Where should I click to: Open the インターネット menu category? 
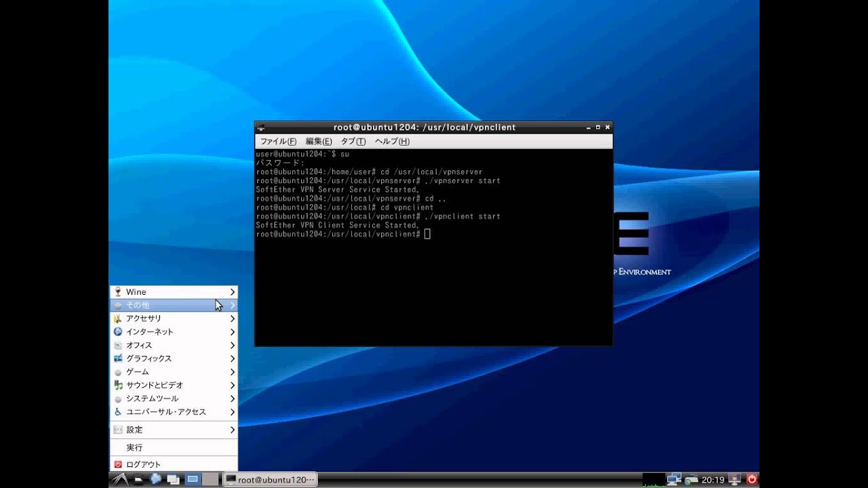pyautogui.click(x=174, y=332)
